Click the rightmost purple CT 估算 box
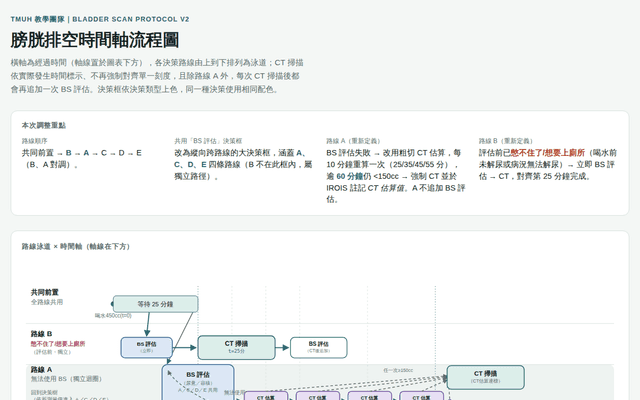640x400 pixels. pyautogui.click(x=422, y=396)
